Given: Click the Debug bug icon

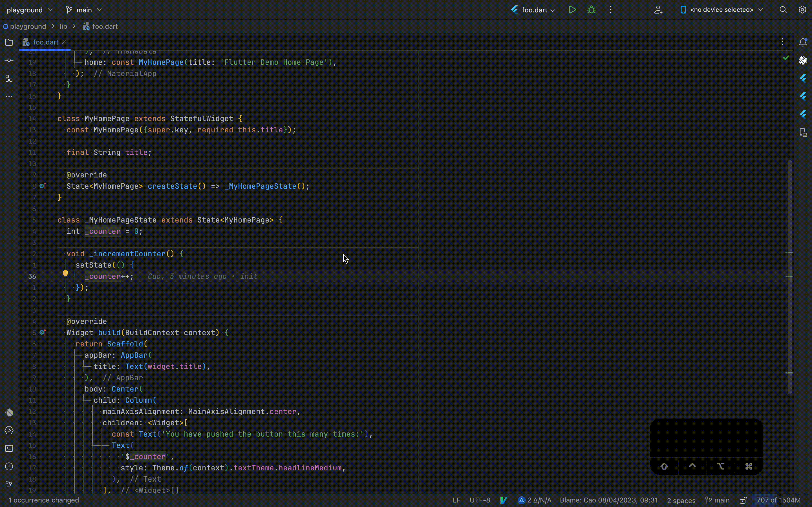Looking at the screenshot, I should click(592, 10).
